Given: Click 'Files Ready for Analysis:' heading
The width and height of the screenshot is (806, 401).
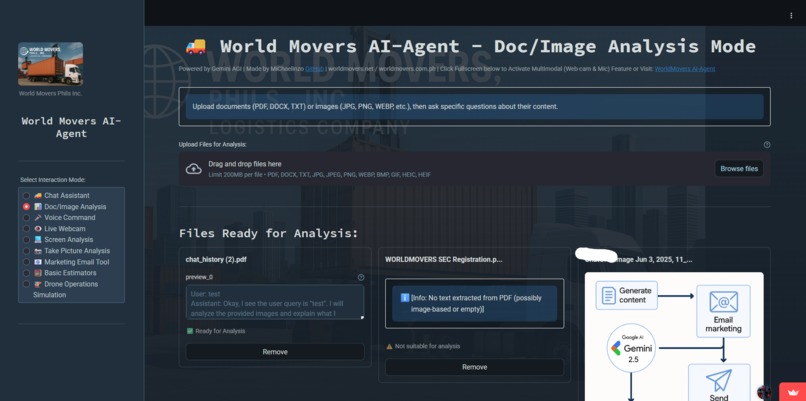Looking at the screenshot, I should (x=268, y=233).
